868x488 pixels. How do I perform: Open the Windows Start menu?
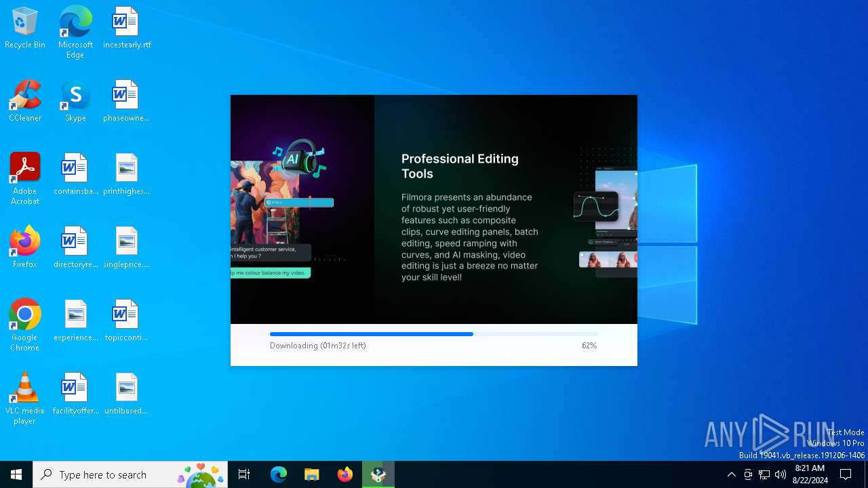[16, 474]
